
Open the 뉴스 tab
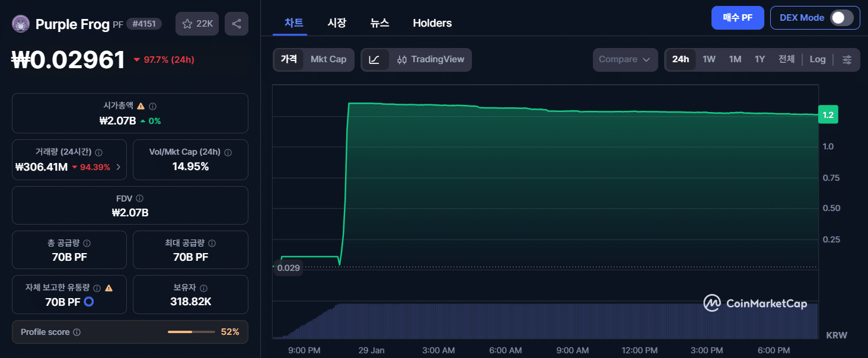point(379,23)
